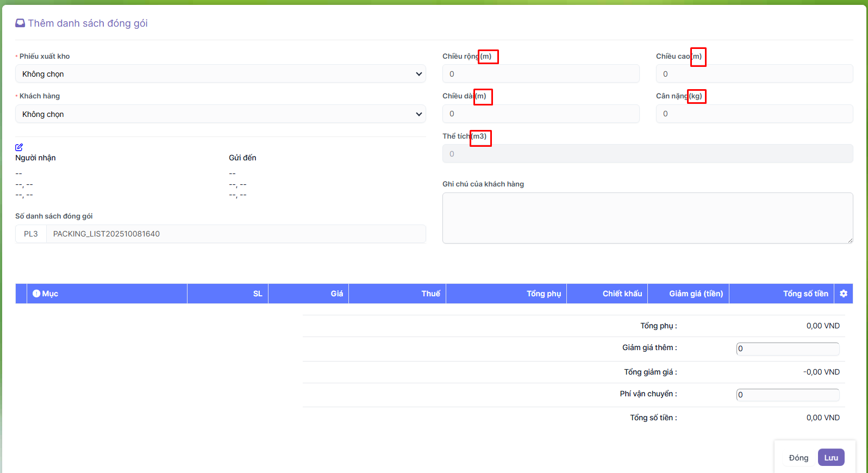Focus the Chiều rộng (m) input field

click(x=540, y=74)
